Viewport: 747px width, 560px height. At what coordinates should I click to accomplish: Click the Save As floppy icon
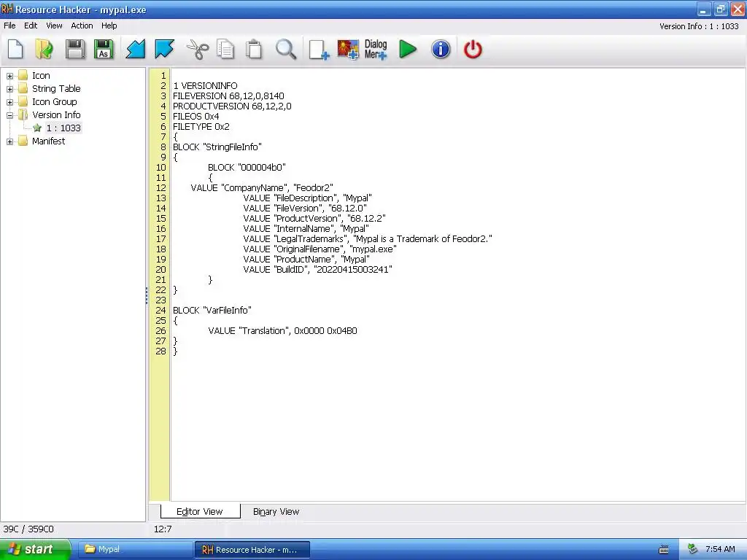click(x=104, y=49)
